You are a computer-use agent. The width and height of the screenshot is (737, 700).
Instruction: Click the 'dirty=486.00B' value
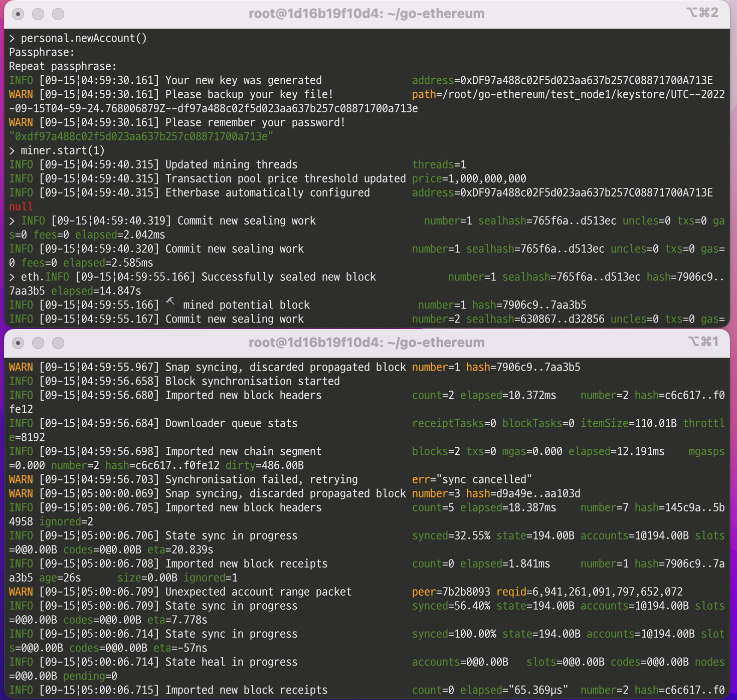(265, 465)
